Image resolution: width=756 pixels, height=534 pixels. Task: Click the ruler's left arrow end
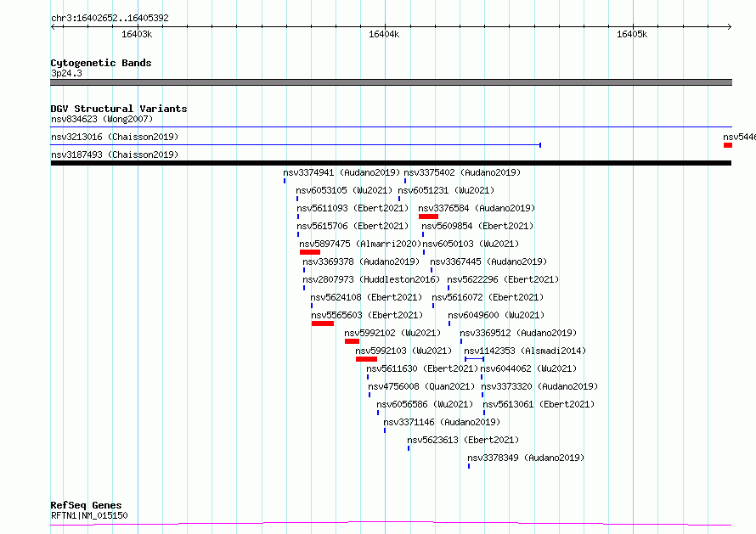[53, 26]
